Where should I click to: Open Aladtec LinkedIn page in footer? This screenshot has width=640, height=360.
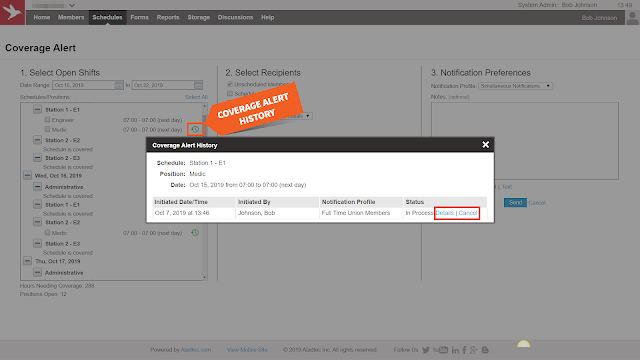(x=455, y=350)
